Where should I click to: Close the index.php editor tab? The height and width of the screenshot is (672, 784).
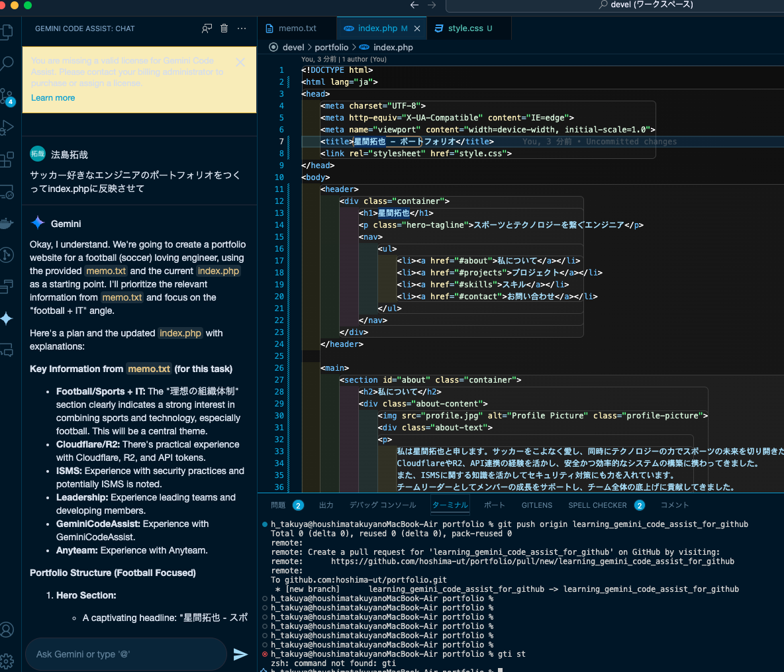(x=417, y=28)
